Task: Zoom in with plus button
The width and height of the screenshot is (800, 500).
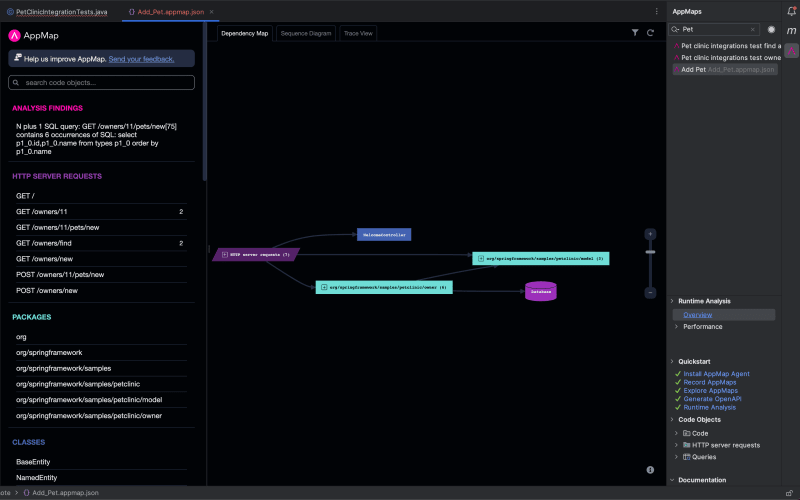Action: pos(650,234)
